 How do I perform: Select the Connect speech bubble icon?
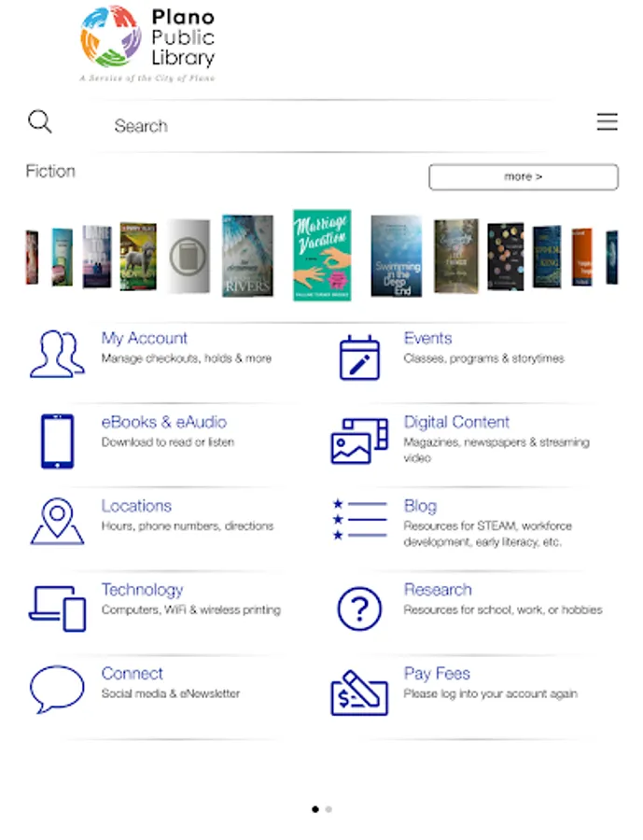[x=57, y=689]
